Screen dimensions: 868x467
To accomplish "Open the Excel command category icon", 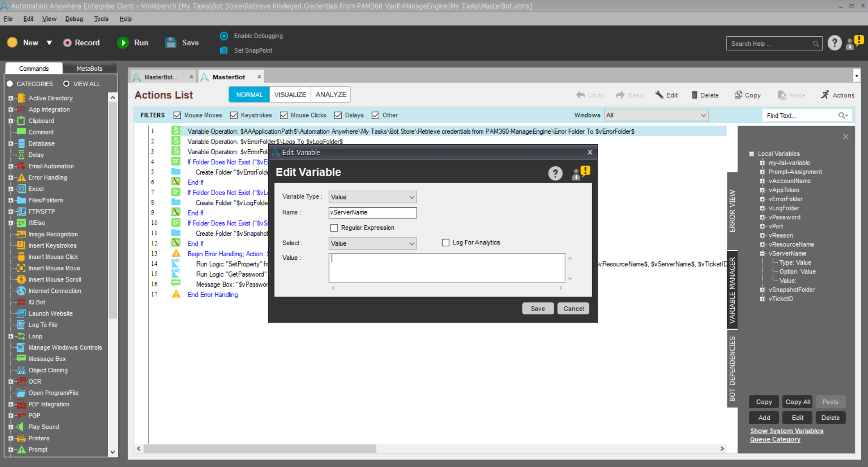I will 21,189.
